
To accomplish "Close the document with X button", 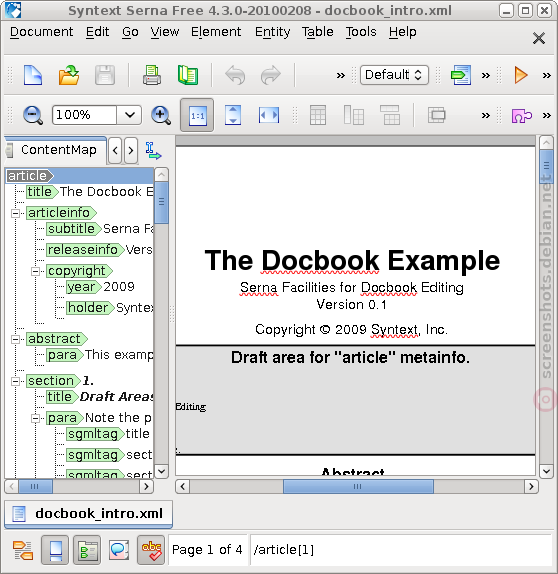I will [x=539, y=38].
